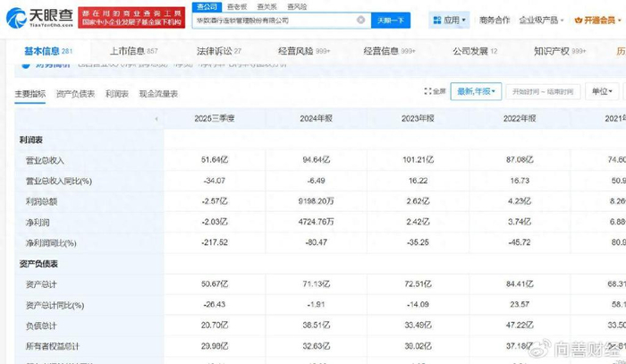Click the 23.57 asset growth cell

[520, 304]
